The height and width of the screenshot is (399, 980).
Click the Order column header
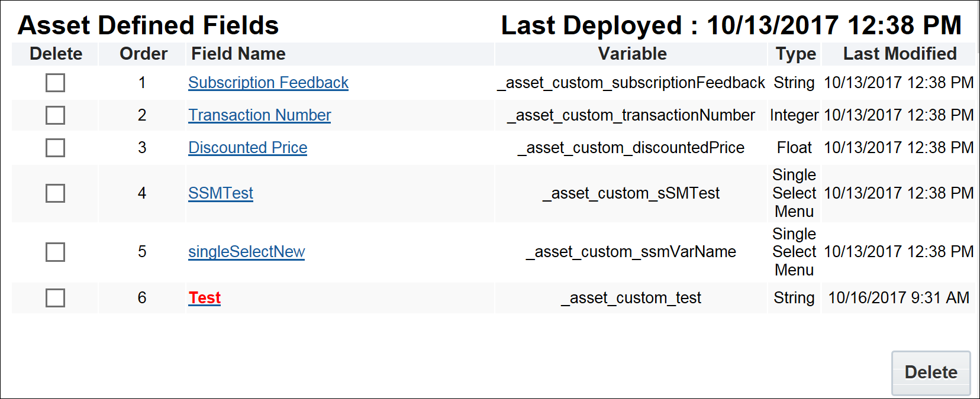(x=143, y=54)
